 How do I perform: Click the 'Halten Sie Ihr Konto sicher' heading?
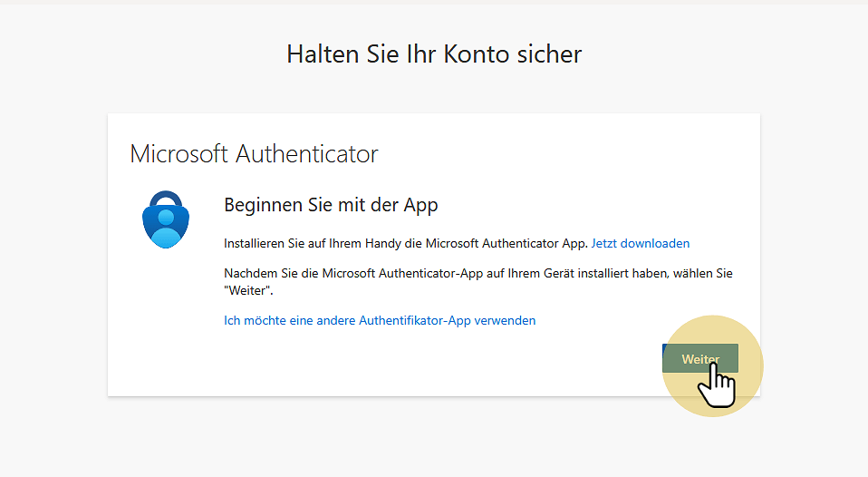tap(434, 54)
